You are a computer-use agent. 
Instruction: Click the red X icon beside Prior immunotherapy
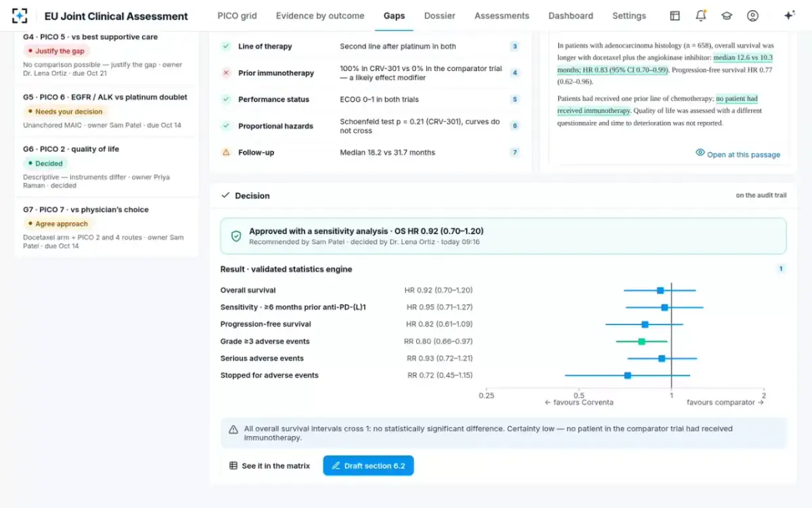226,72
